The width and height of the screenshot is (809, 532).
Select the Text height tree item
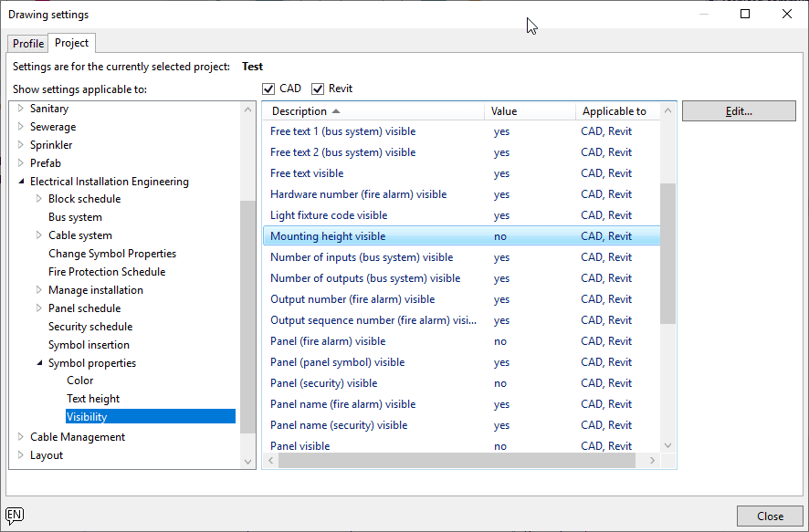coord(93,399)
